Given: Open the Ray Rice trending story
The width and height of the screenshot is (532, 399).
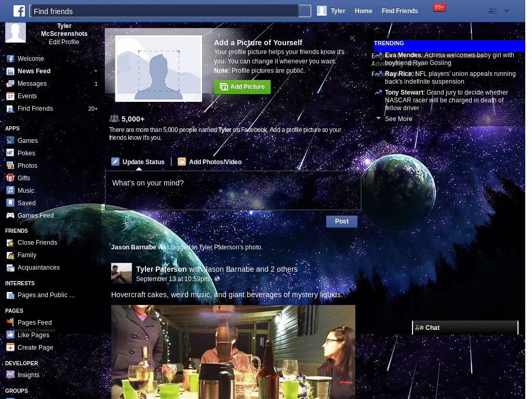Looking at the screenshot, I should (450, 77).
